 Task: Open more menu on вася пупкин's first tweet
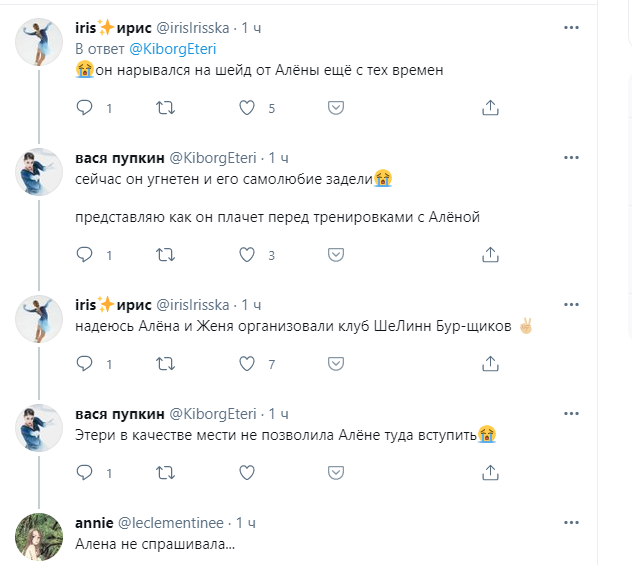(x=571, y=158)
